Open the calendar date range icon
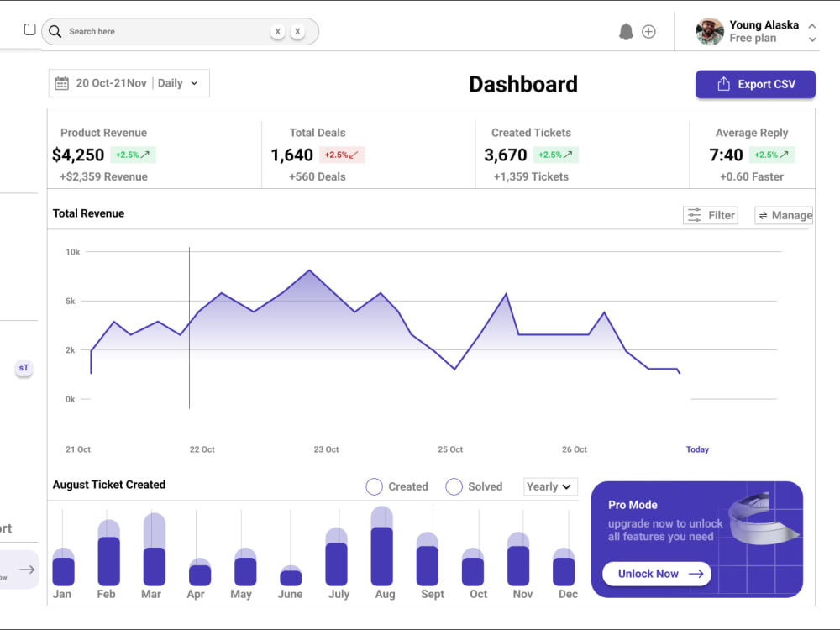Screen dimensions: 840x630 click(x=61, y=83)
